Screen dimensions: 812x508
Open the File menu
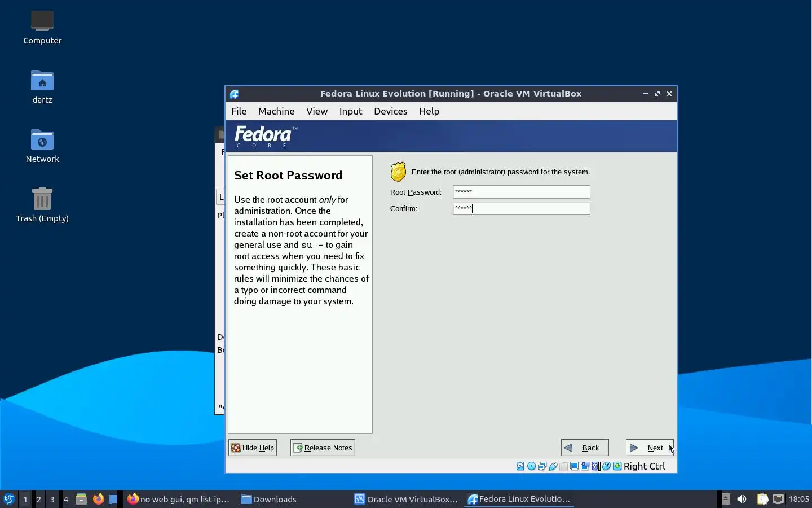[x=239, y=111]
